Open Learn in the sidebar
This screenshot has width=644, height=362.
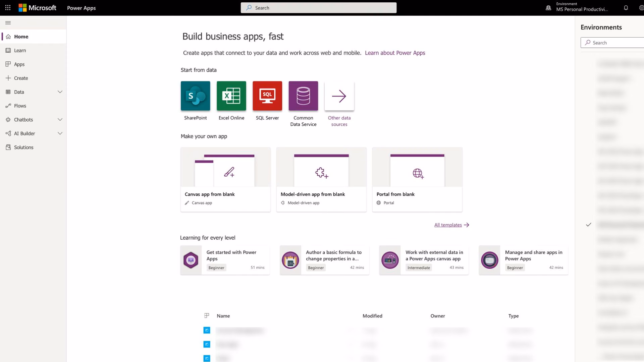(33, 50)
